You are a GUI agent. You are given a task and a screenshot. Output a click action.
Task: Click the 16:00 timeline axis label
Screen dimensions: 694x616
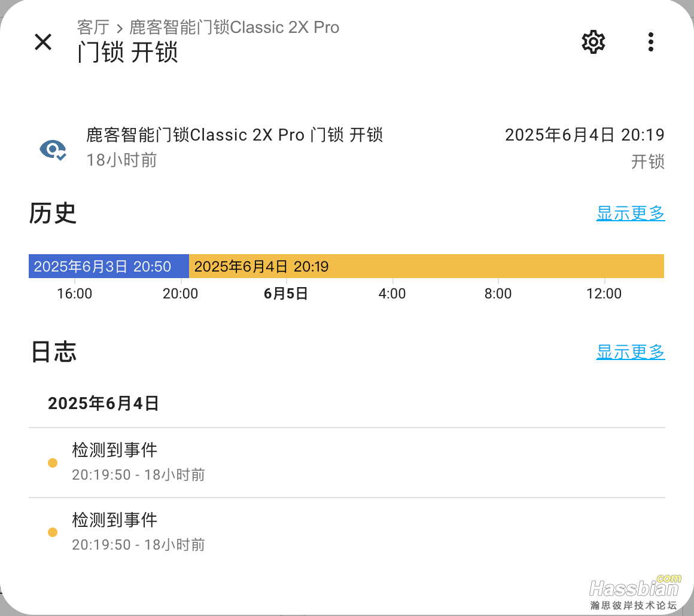[74, 294]
